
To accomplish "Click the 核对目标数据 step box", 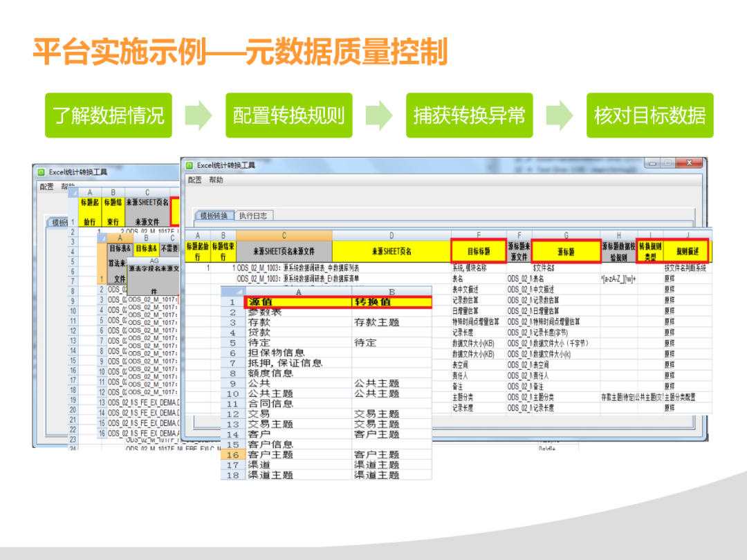I will [649, 115].
